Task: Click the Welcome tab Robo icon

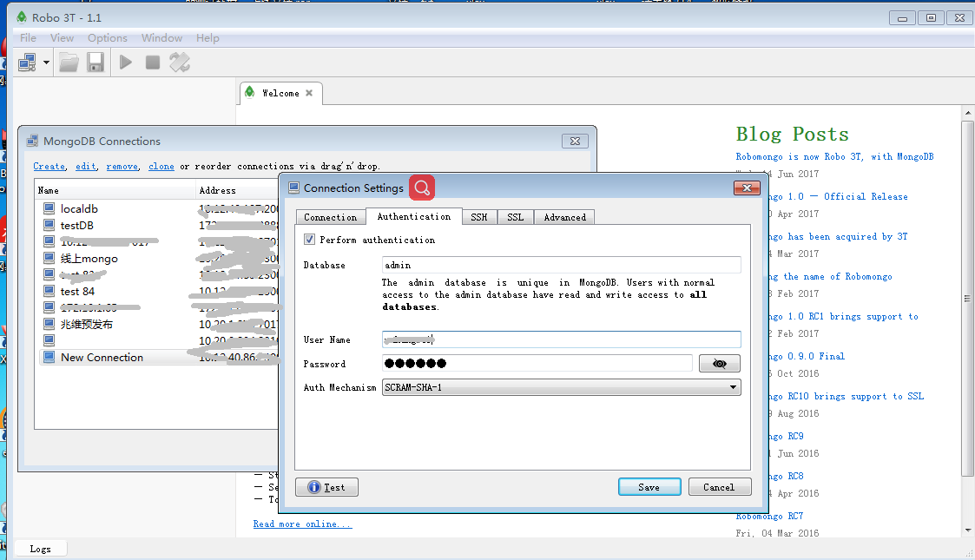Action: click(250, 93)
